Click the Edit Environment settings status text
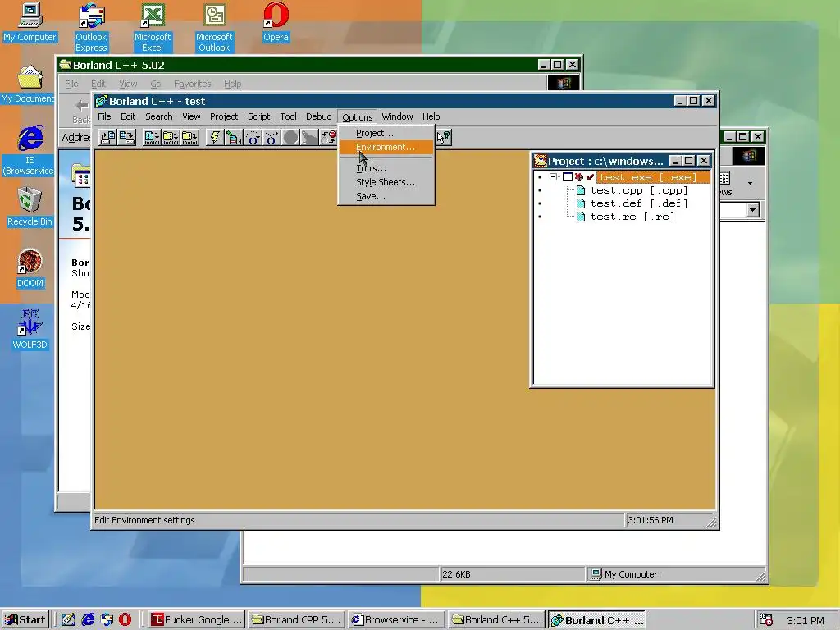 [x=144, y=520]
